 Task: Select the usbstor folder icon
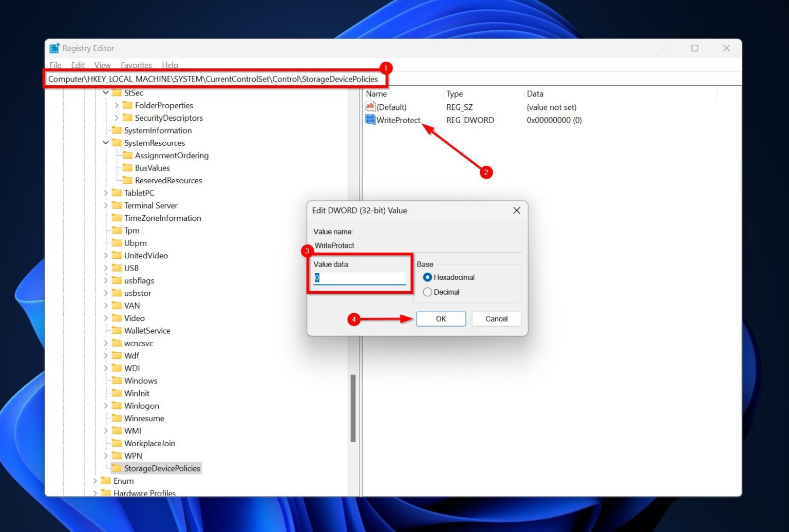pos(116,293)
